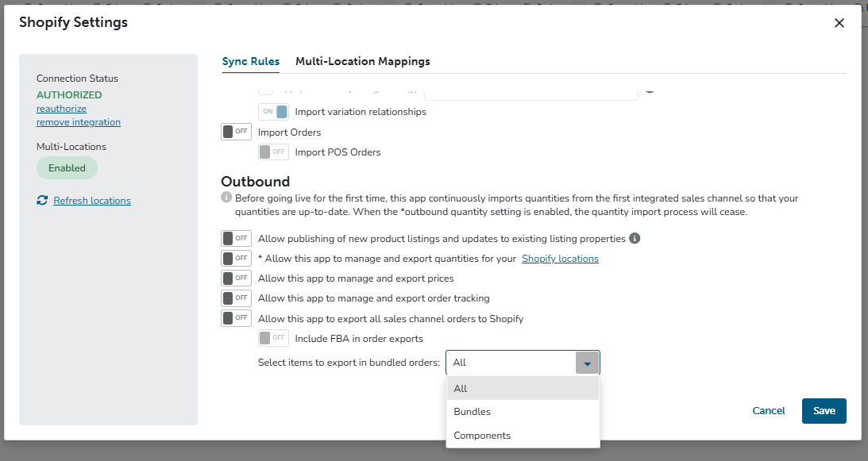This screenshot has height=461, width=868.
Task: Click the refresh locations icon
Action: coord(42,200)
